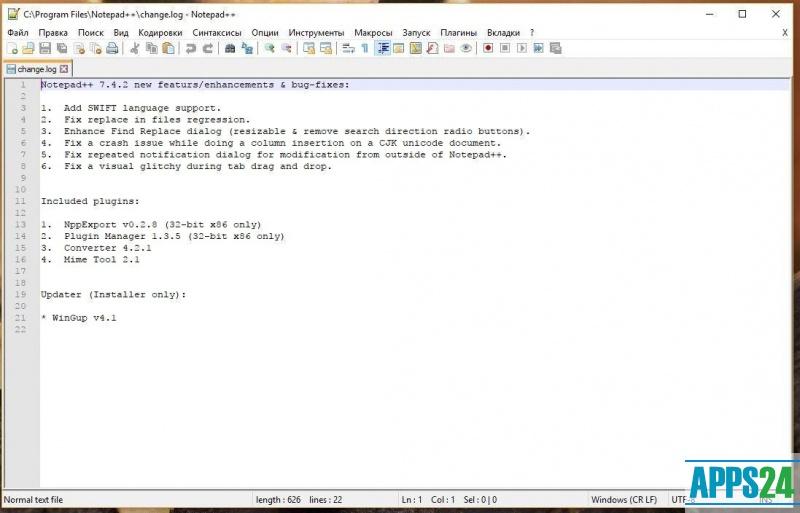800x513 pixels.
Task: Click 'length : 626 lines : 22' in status bar
Action: (x=299, y=500)
